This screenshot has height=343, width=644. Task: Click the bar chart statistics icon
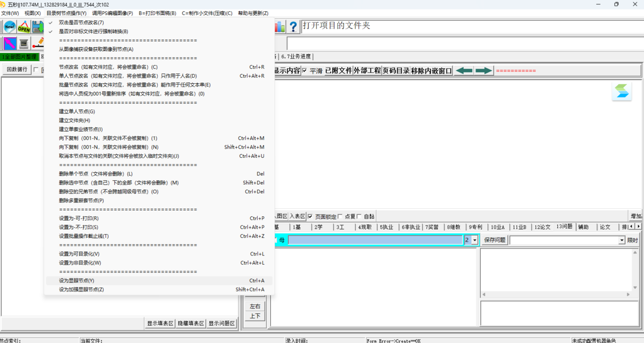[x=280, y=27]
